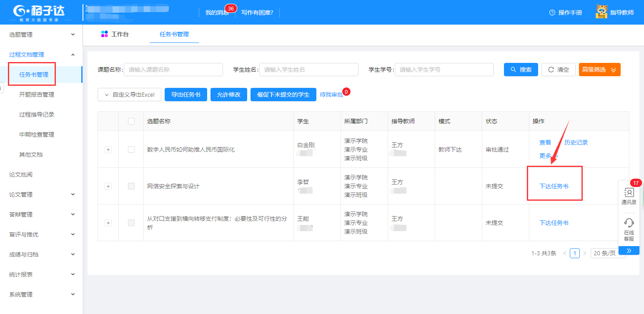The height and width of the screenshot is (314, 644).
Task: Check the box for 网信安全探索与设计 row
Action: (131, 186)
